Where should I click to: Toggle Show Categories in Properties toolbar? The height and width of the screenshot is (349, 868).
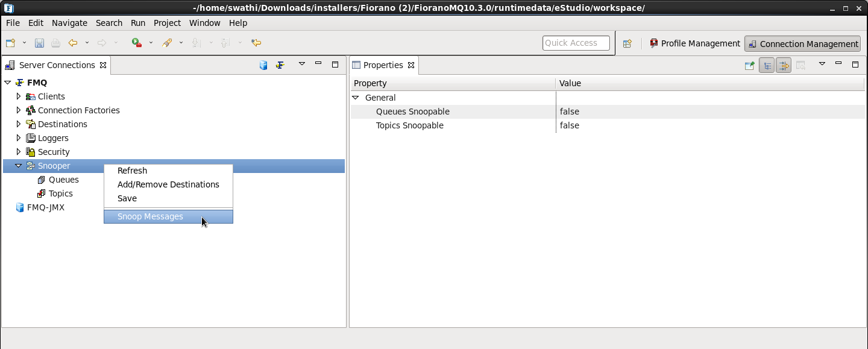point(766,65)
